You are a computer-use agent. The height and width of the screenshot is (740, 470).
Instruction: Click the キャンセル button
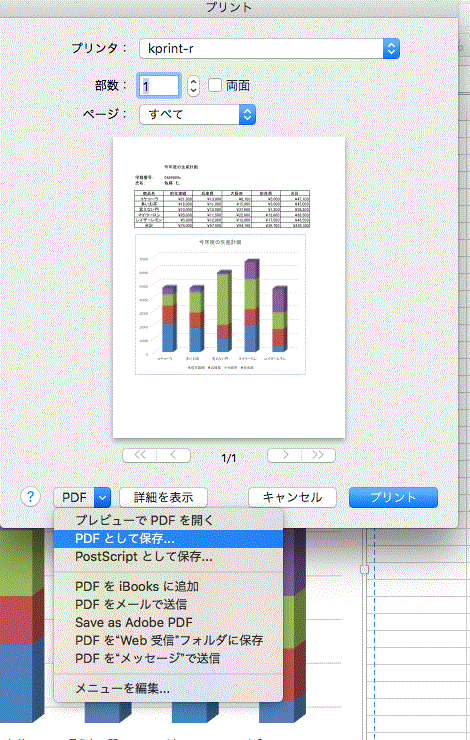click(292, 497)
